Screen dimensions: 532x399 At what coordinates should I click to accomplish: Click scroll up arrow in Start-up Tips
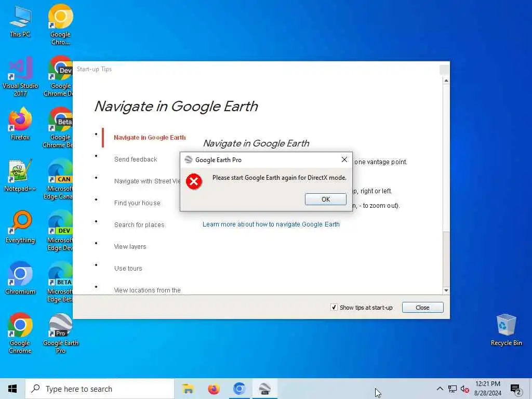click(x=446, y=81)
